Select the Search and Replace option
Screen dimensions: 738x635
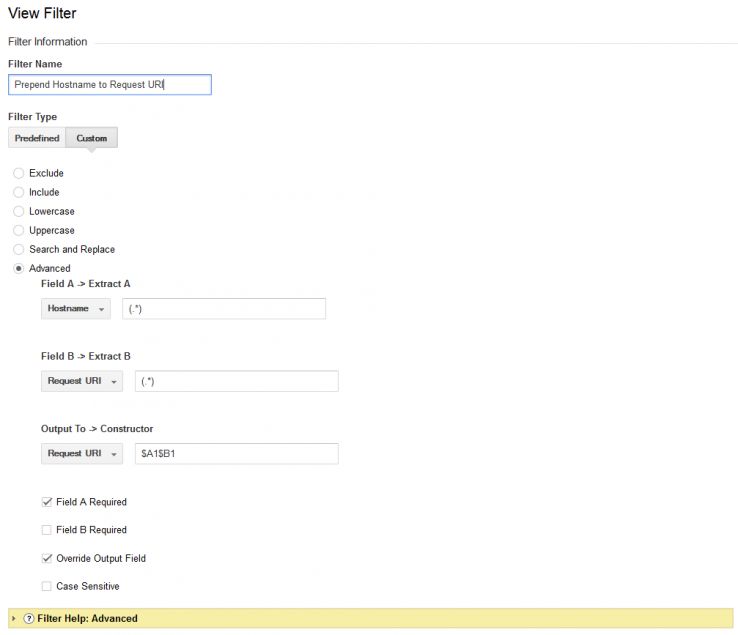coord(18,249)
